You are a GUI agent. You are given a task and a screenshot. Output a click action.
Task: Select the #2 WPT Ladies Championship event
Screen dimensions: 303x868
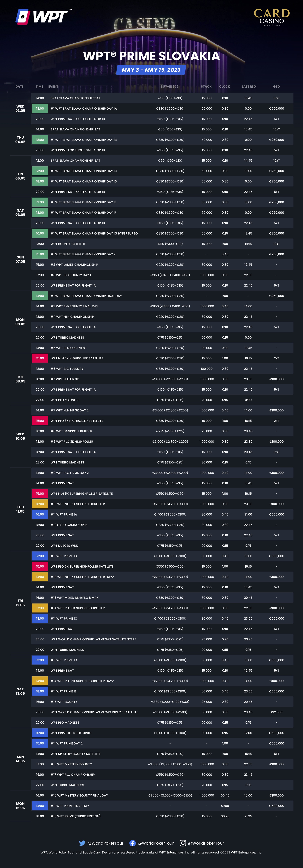[x=74, y=265]
